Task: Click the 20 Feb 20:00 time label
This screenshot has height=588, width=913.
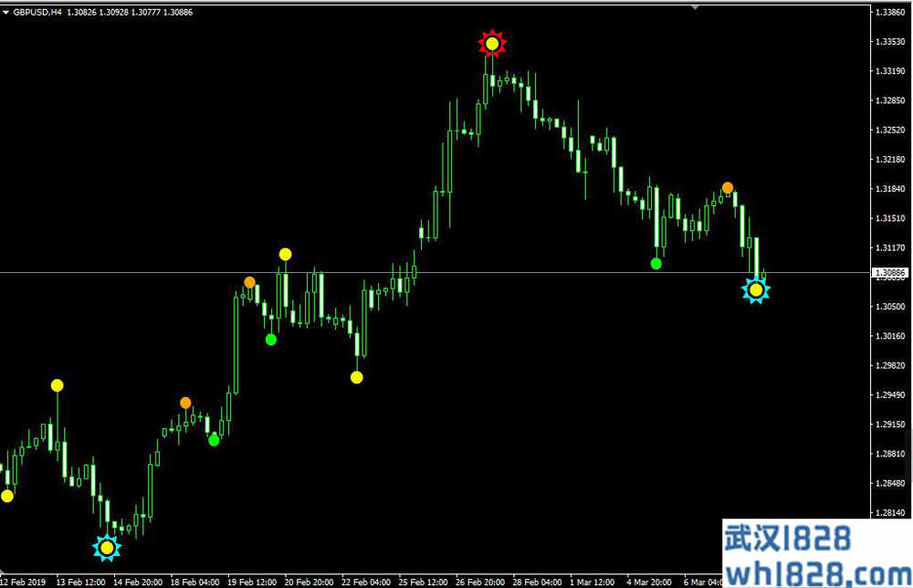Action: [x=310, y=583]
